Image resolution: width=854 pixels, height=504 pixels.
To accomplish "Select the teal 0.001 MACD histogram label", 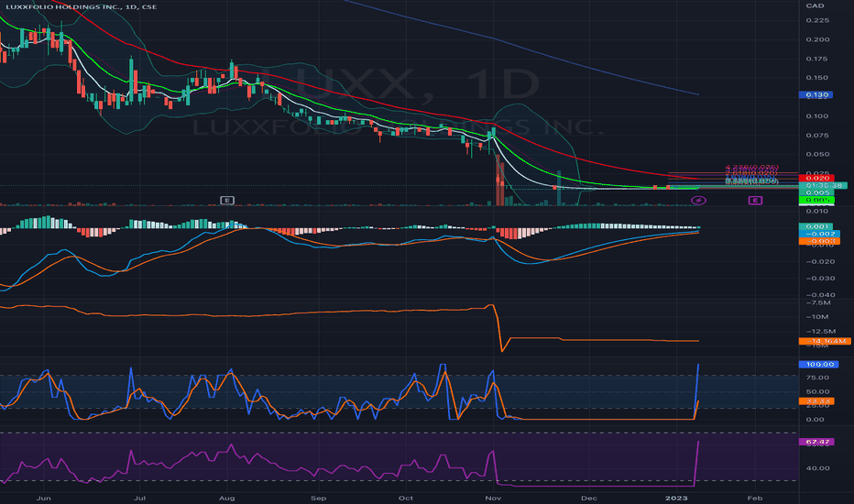I will pyautogui.click(x=816, y=226).
